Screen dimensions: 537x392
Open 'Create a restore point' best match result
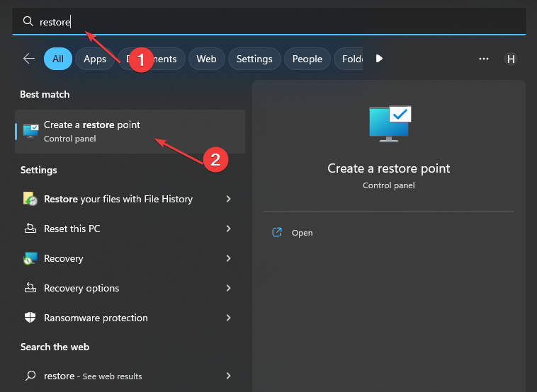[130, 132]
